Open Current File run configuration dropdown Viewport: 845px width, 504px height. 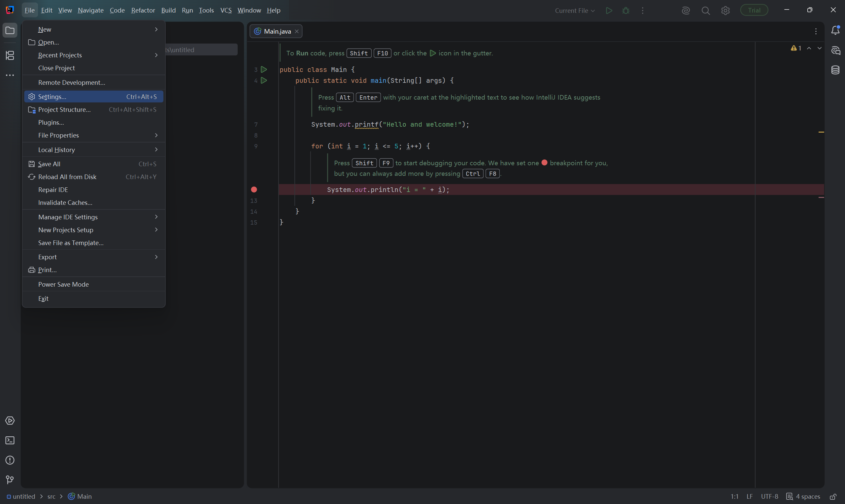[x=575, y=11]
